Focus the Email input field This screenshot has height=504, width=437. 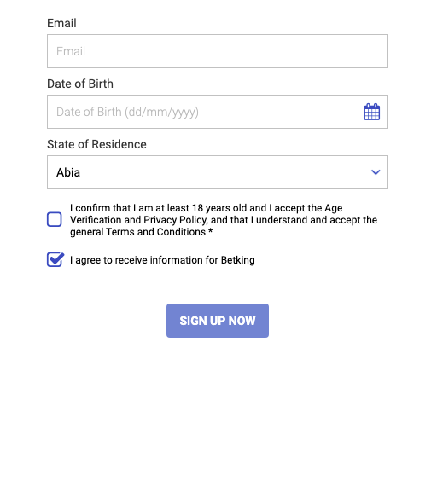(x=218, y=51)
